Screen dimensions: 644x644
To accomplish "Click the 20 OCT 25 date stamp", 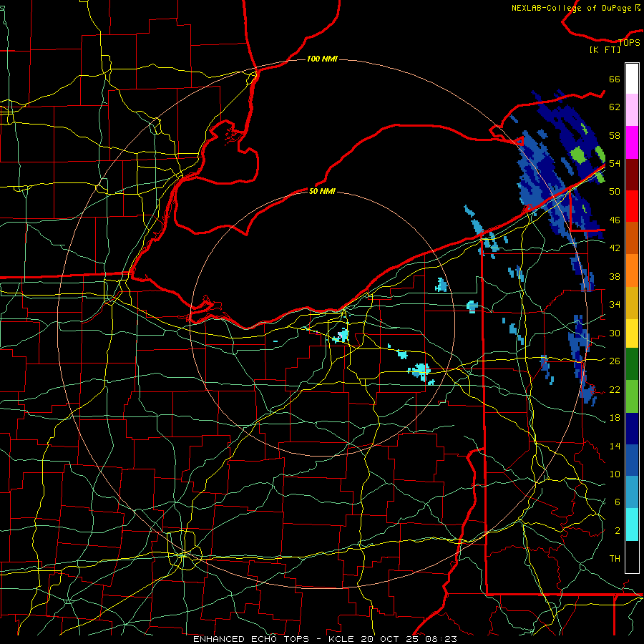I will point(391,639).
